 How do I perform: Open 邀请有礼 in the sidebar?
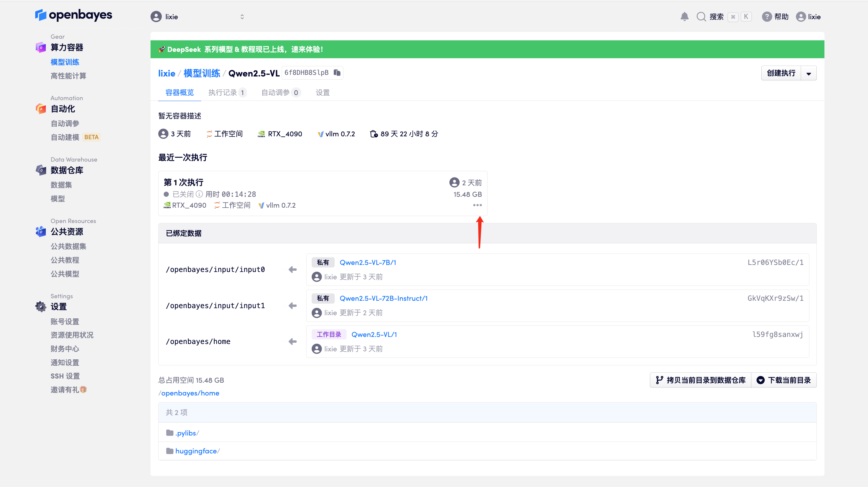click(69, 390)
